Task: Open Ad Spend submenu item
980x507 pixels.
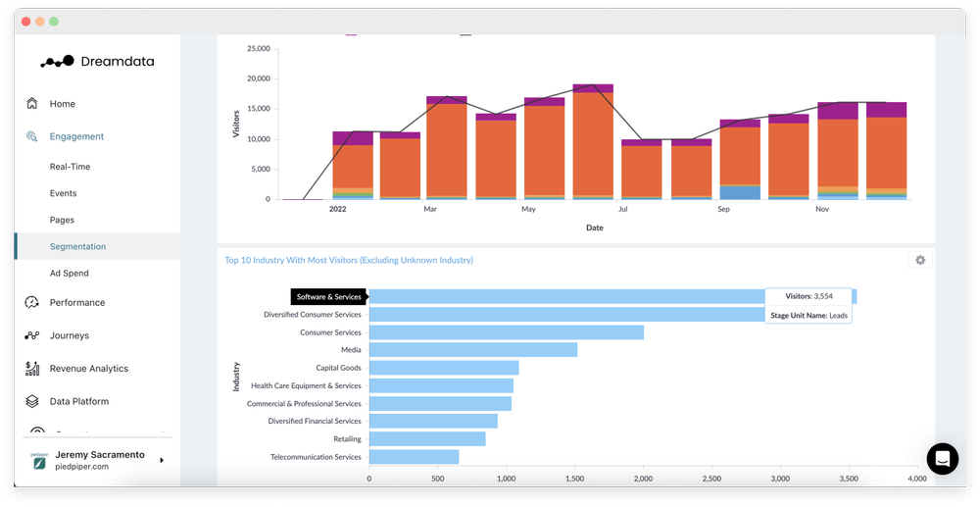Action: click(x=69, y=274)
